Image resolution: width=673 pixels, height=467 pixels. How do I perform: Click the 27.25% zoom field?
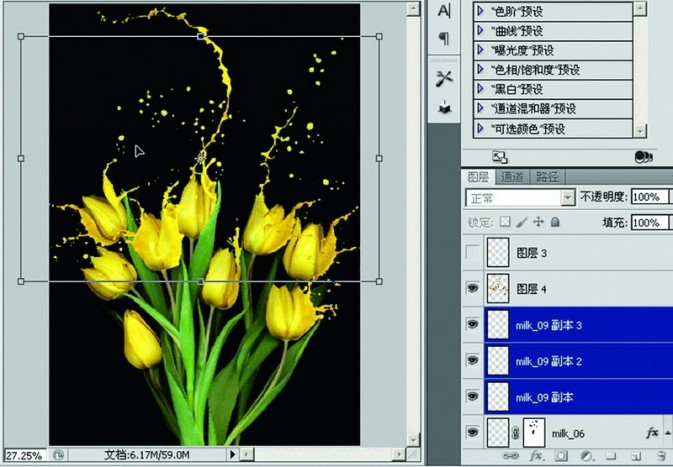[x=24, y=455]
